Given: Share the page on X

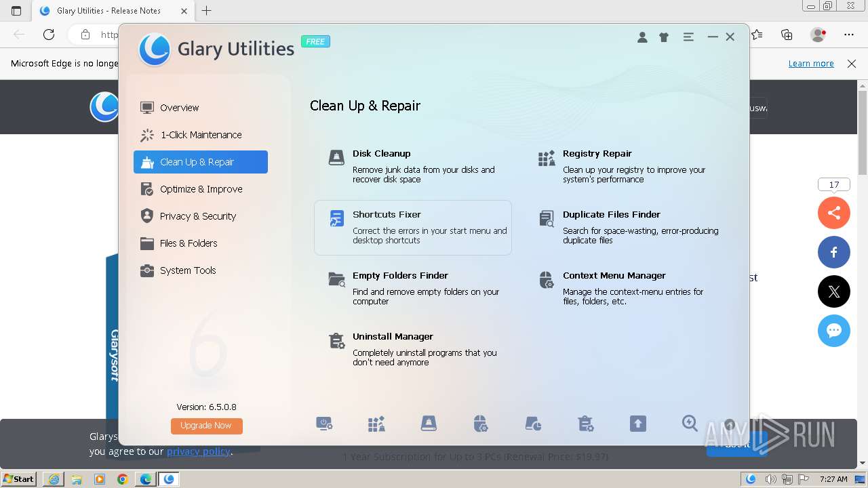Looking at the screenshot, I should [834, 291].
